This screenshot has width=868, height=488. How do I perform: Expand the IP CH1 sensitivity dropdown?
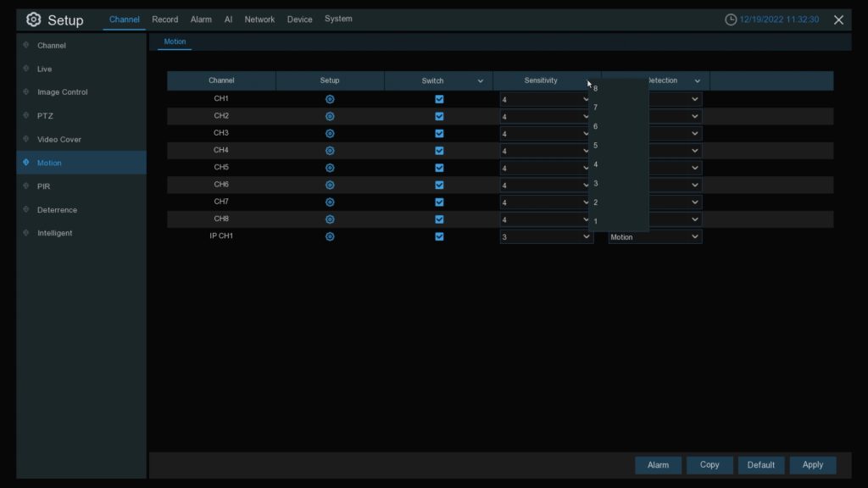pos(546,237)
